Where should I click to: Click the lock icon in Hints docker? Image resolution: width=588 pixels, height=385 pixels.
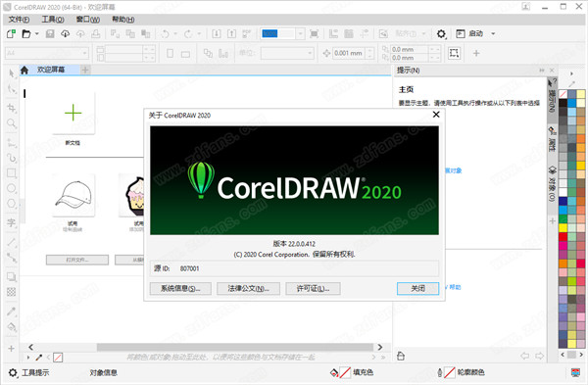click(x=401, y=356)
